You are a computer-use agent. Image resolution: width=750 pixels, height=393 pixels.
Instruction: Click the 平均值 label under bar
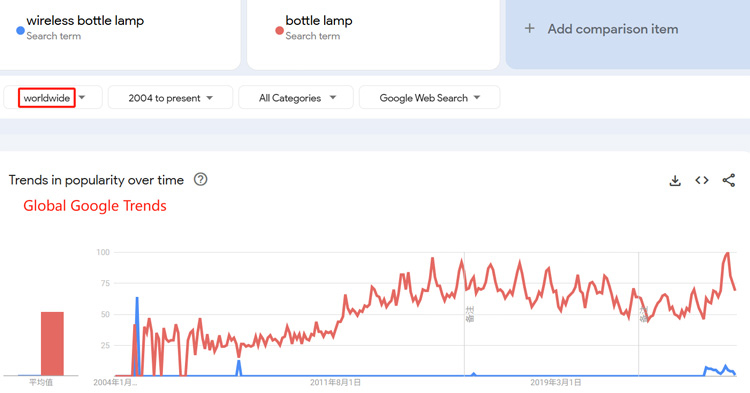41,382
